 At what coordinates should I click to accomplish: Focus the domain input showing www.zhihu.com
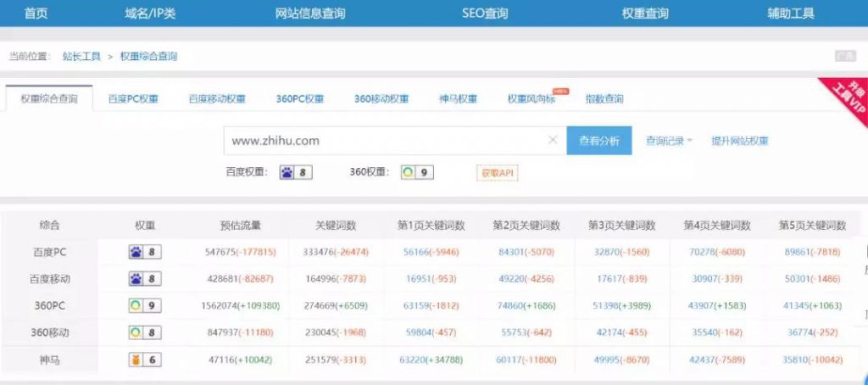395,141
